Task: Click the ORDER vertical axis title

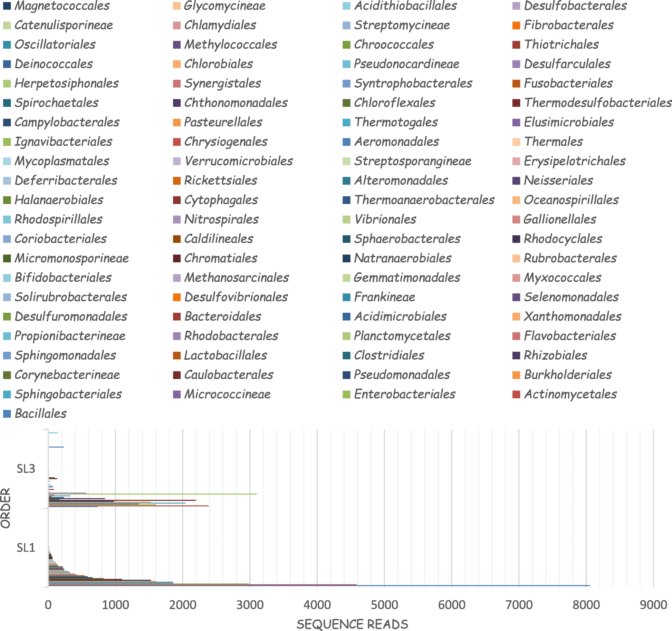Action: (6, 508)
